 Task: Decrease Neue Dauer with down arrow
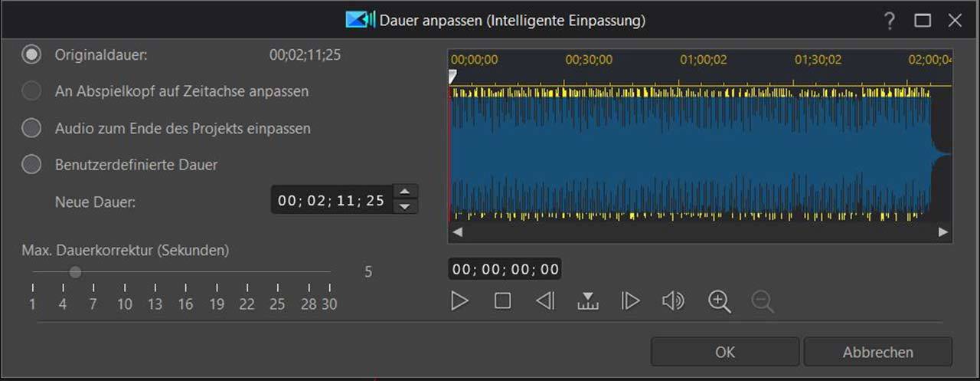coord(405,206)
